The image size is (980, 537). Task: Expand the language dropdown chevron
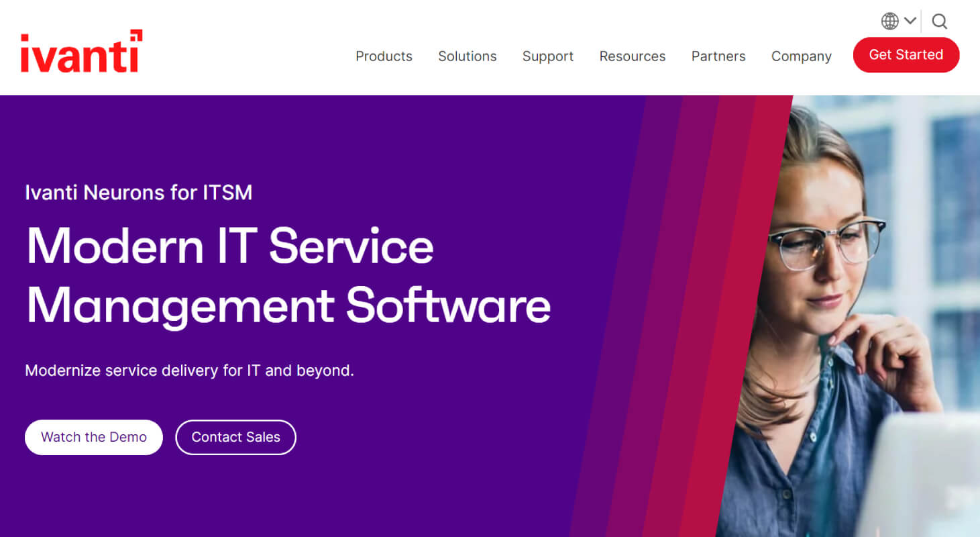pos(910,21)
